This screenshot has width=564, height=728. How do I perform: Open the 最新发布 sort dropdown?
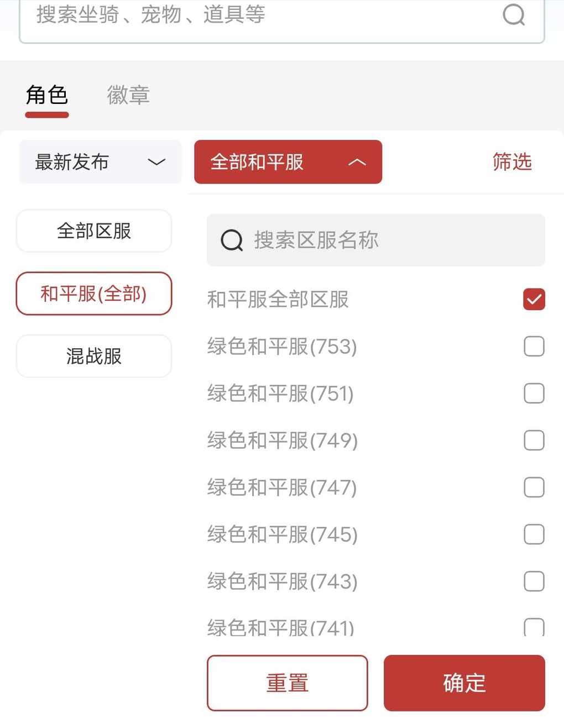point(100,162)
